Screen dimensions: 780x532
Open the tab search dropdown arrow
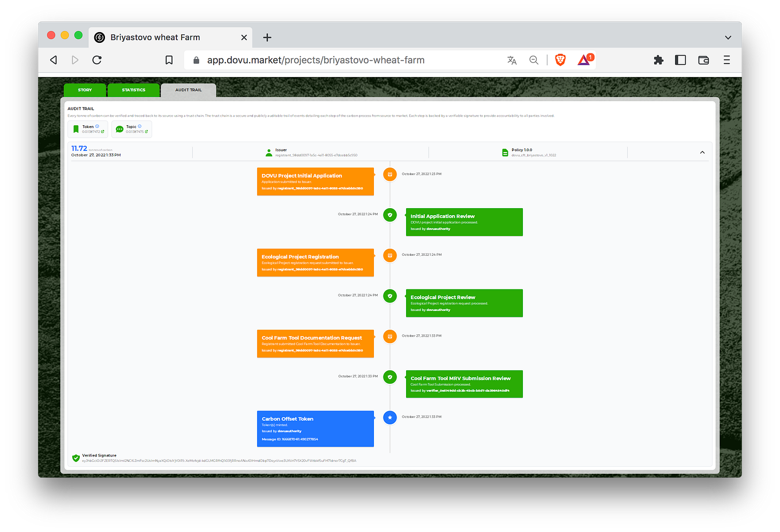[728, 37]
